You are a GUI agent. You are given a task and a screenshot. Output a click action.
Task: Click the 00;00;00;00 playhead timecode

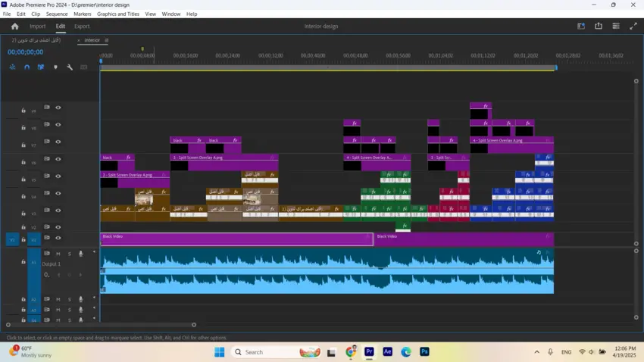(25, 52)
